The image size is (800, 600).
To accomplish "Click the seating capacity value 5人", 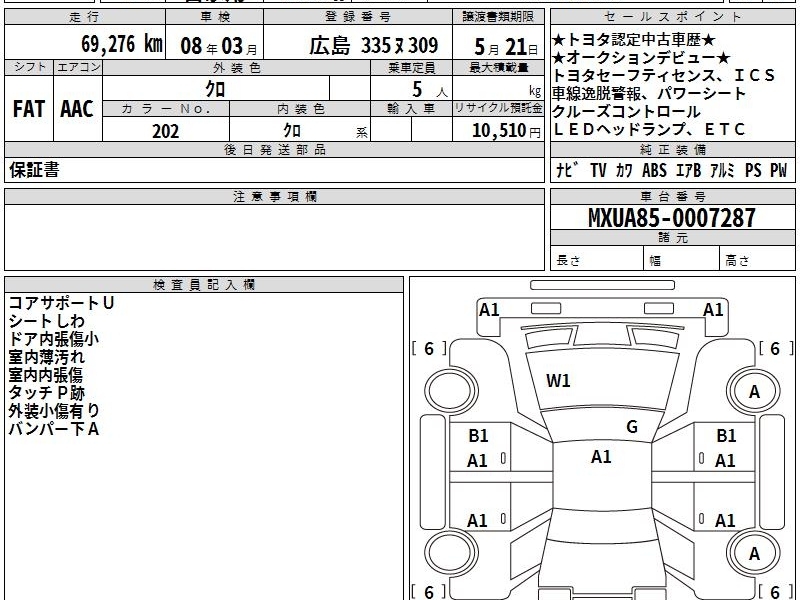I will 430,90.
